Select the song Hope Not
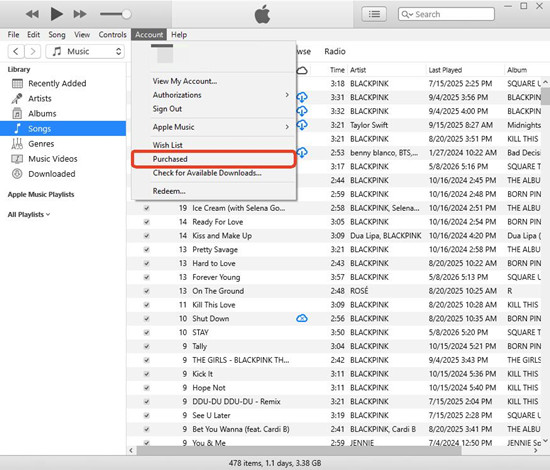The height and width of the screenshot is (470, 550). [209, 388]
